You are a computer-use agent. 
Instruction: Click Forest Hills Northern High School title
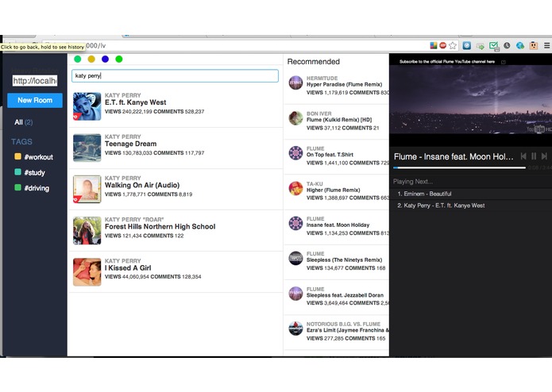tap(160, 226)
